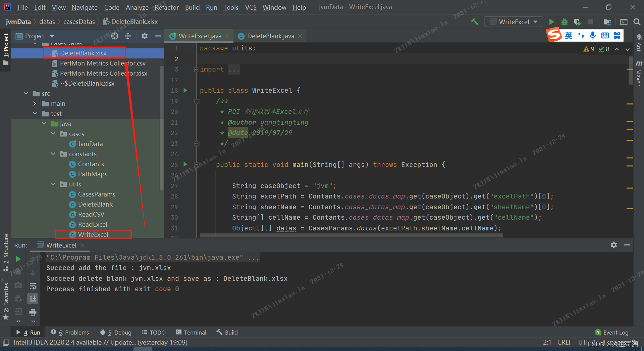Hide the Run tool window

627,245
